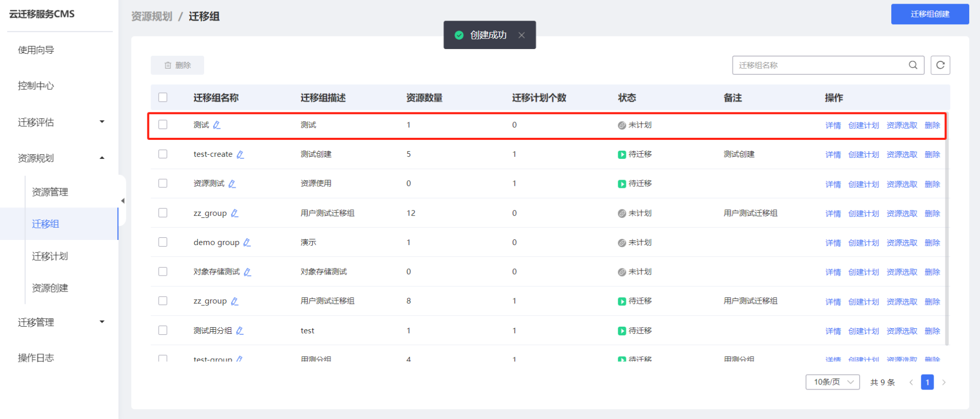This screenshot has width=980, height=419.
Task: Click the 未计划 status icon in demo group row
Action: (x=622, y=243)
